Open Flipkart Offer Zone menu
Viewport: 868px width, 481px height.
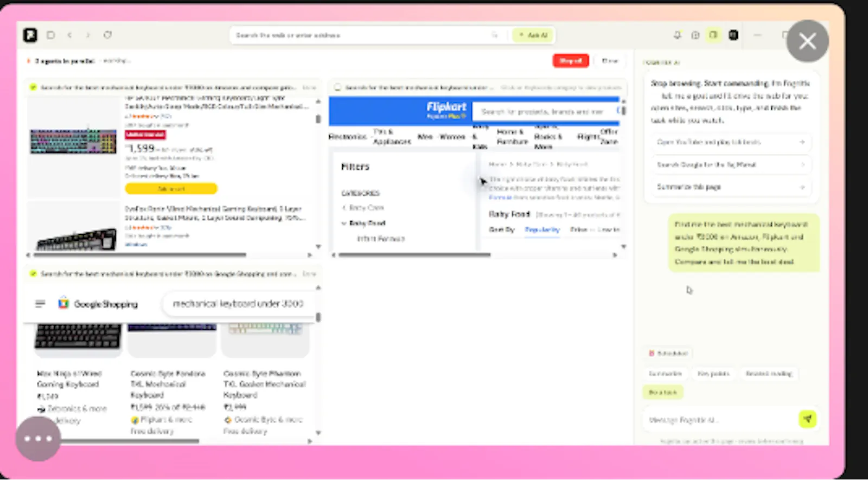point(609,137)
